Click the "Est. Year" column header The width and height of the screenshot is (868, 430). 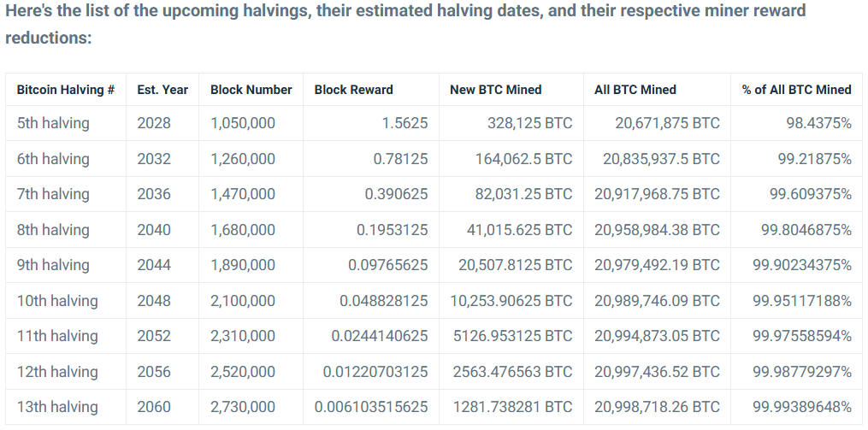[162, 90]
